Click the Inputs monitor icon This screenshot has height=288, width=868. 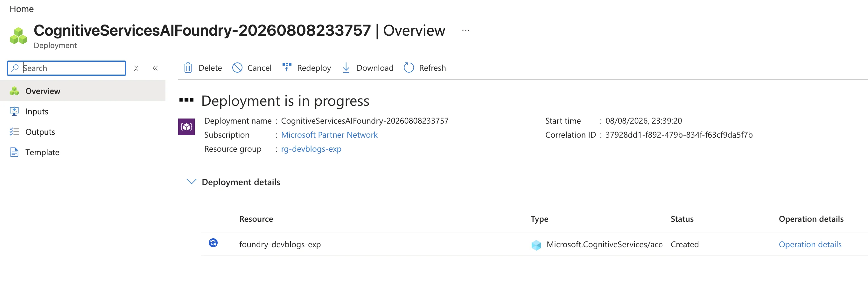click(x=14, y=111)
